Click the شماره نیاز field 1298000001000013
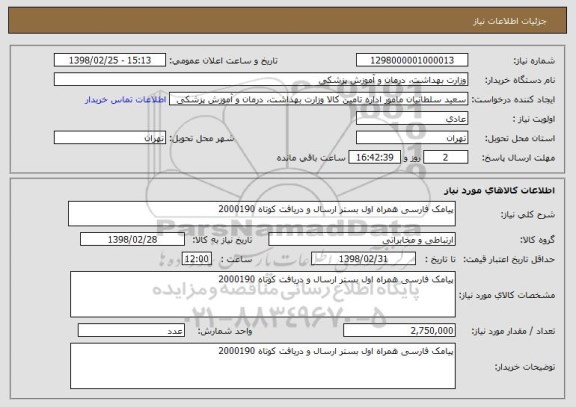 click(412, 60)
